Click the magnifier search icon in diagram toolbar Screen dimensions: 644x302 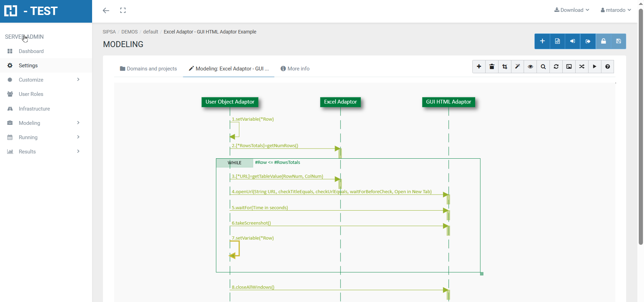pos(543,67)
